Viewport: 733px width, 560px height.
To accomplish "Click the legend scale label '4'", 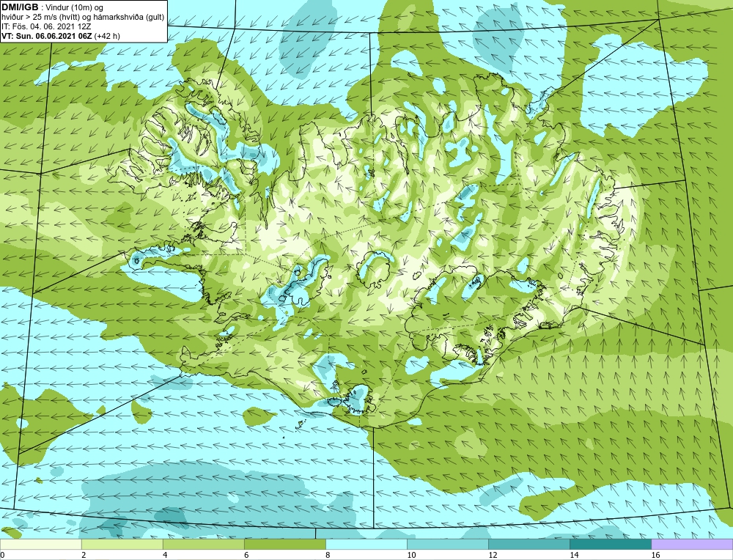I will point(165,556).
